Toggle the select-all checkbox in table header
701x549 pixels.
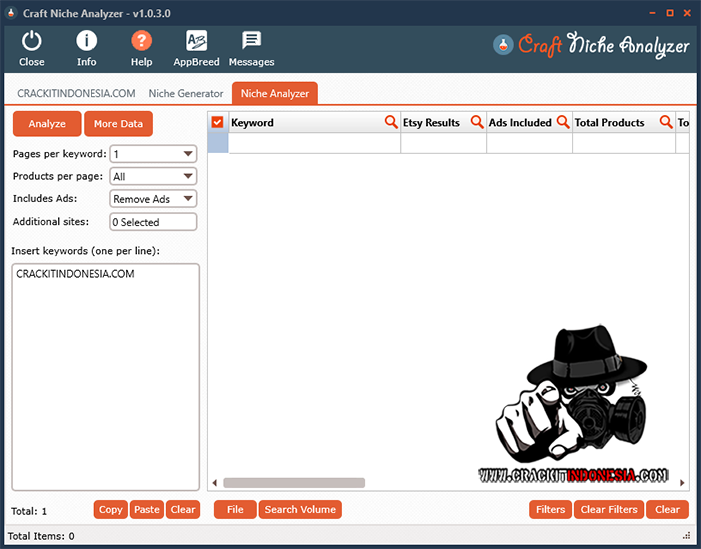click(218, 122)
